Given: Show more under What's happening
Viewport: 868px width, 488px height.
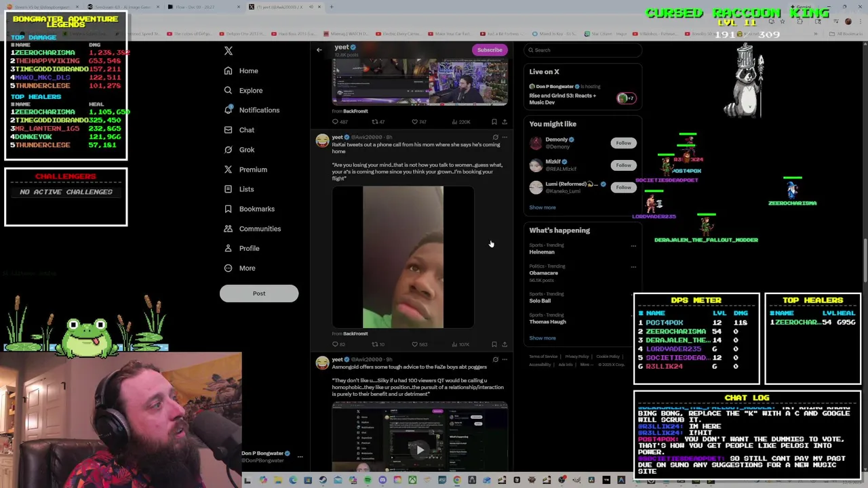Looking at the screenshot, I should 542,338.
